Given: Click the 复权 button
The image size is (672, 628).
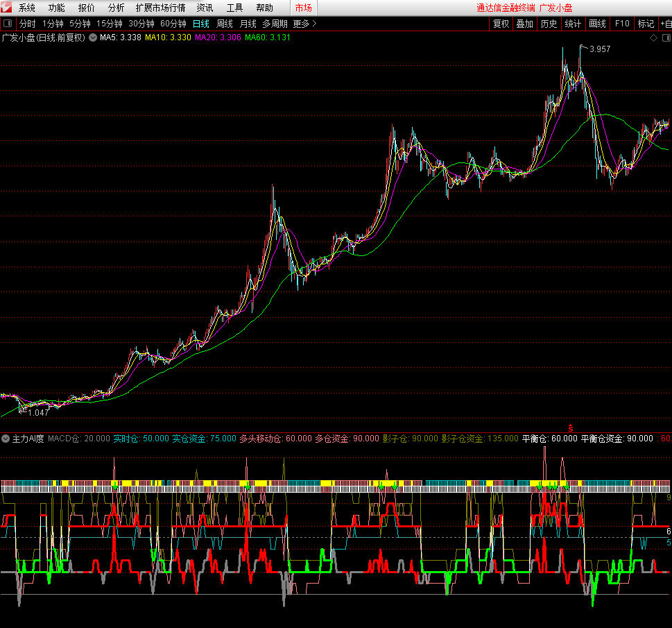Looking at the screenshot, I should coord(501,24).
